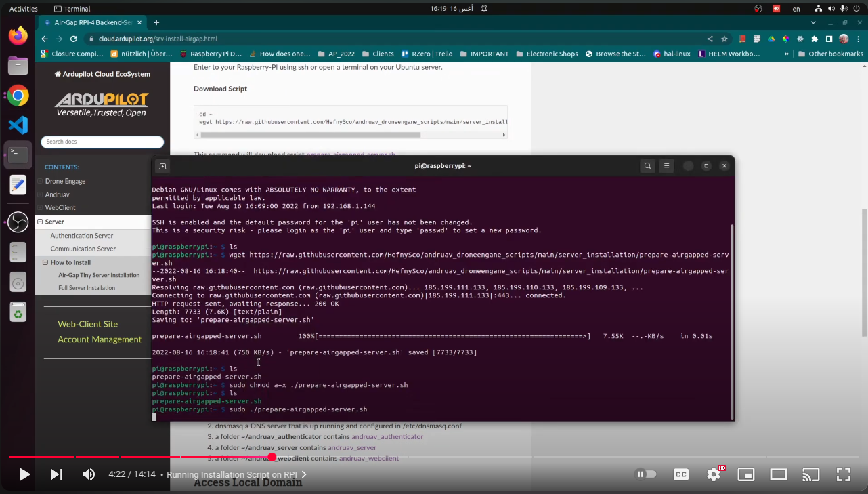Play the video
This screenshot has width=868, height=494.
point(24,474)
